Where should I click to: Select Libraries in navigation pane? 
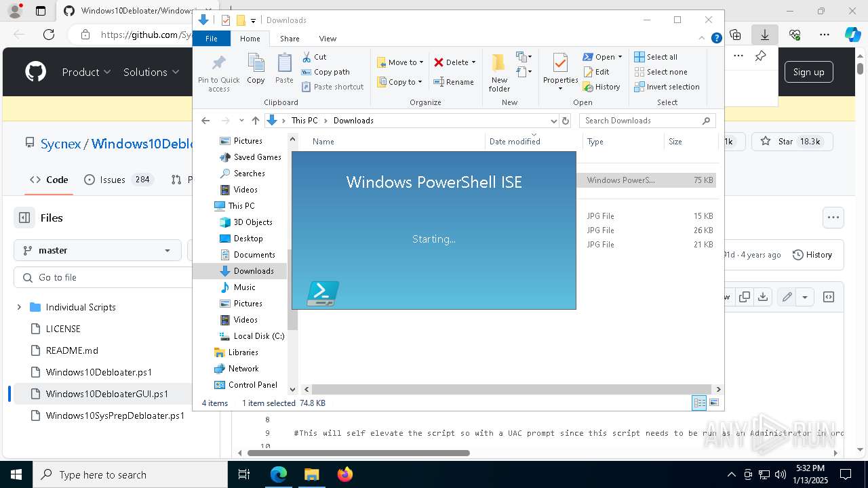click(x=243, y=352)
